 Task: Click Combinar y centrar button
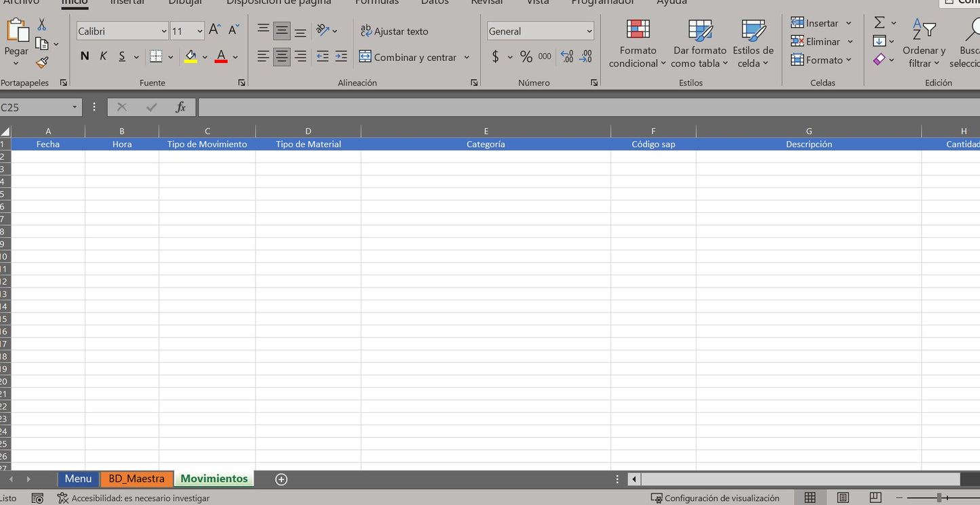408,57
